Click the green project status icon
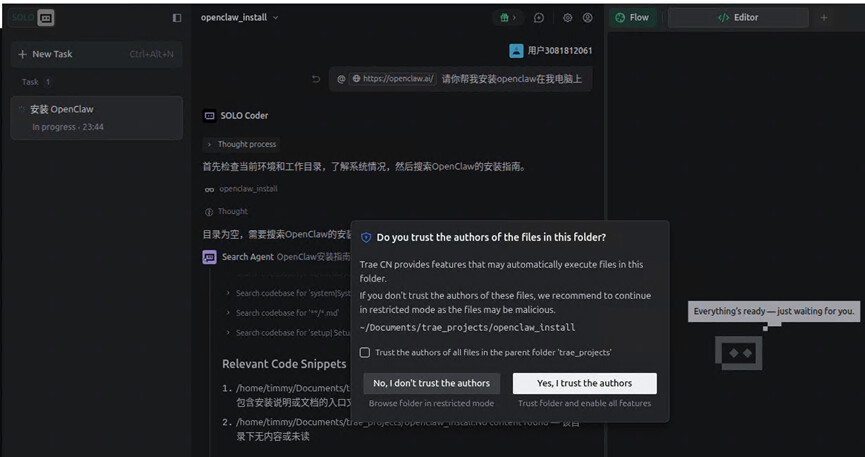The image size is (865, 457). (508, 18)
